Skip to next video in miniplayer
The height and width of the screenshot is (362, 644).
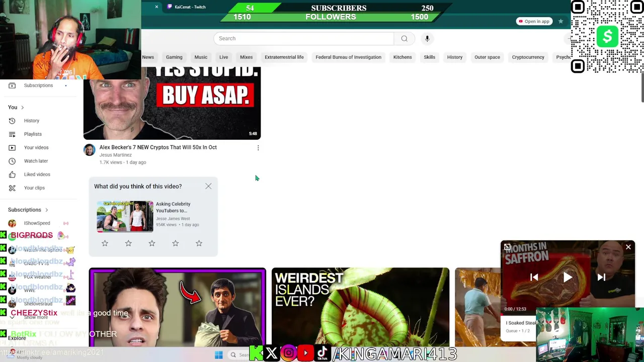point(601,277)
